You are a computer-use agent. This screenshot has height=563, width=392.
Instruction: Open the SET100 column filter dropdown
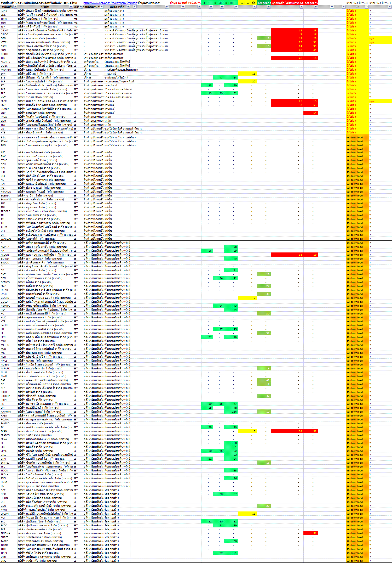tap(236, 7)
